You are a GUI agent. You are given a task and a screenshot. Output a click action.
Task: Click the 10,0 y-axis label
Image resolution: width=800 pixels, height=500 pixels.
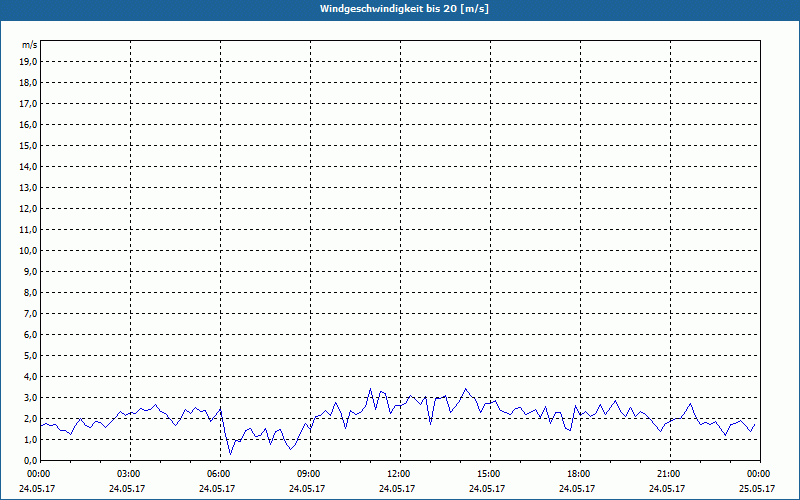coord(29,250)
